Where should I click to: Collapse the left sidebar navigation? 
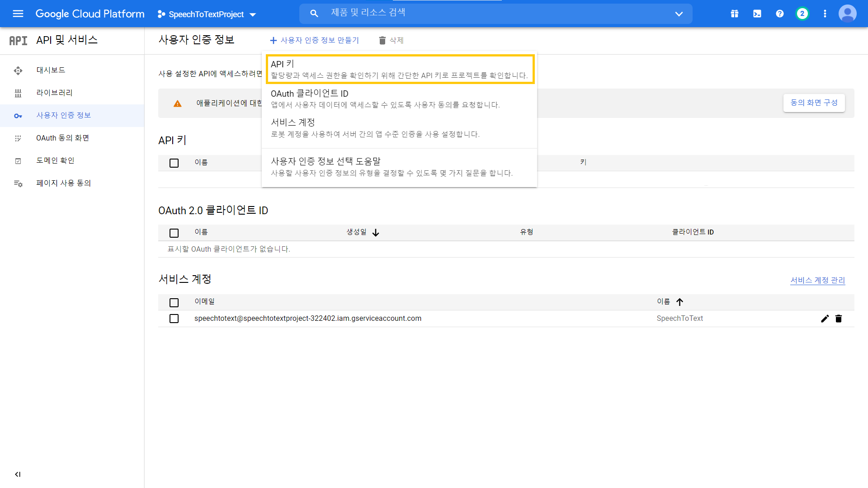[x=18, y=474]
